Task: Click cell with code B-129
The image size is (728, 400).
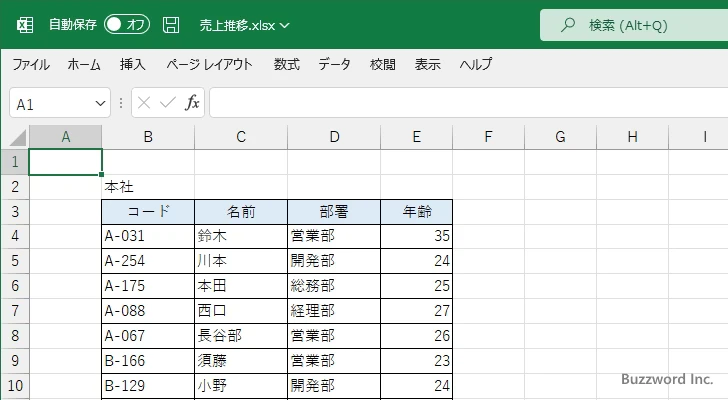Action: click(148, 386)
